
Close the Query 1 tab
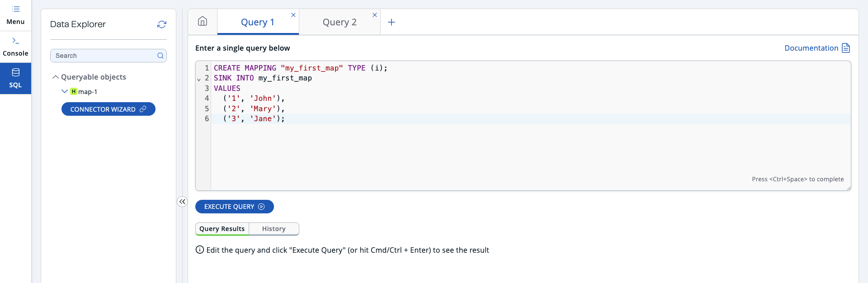click(x=293, y=15)
